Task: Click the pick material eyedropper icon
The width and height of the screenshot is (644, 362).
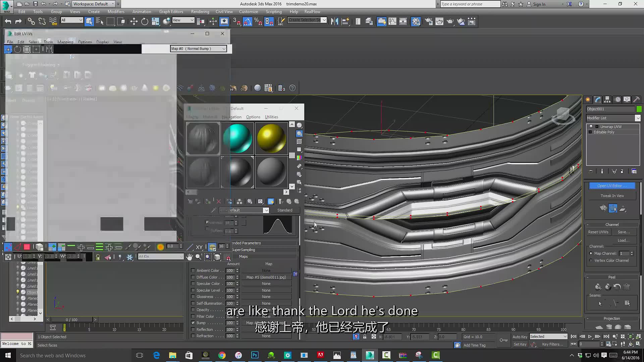Action: pyautogui.click(x=213, y=210)
